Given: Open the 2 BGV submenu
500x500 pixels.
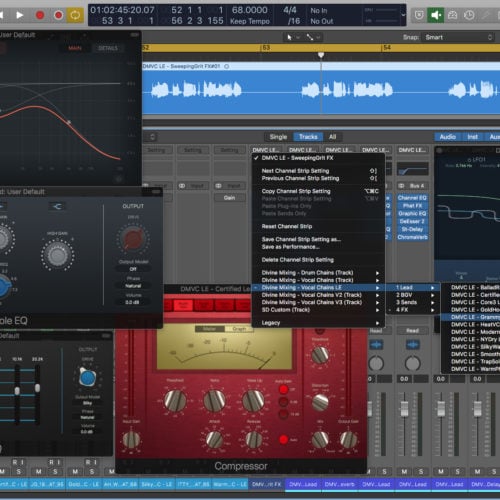Looking at the screenshot, I should point(414,295).
